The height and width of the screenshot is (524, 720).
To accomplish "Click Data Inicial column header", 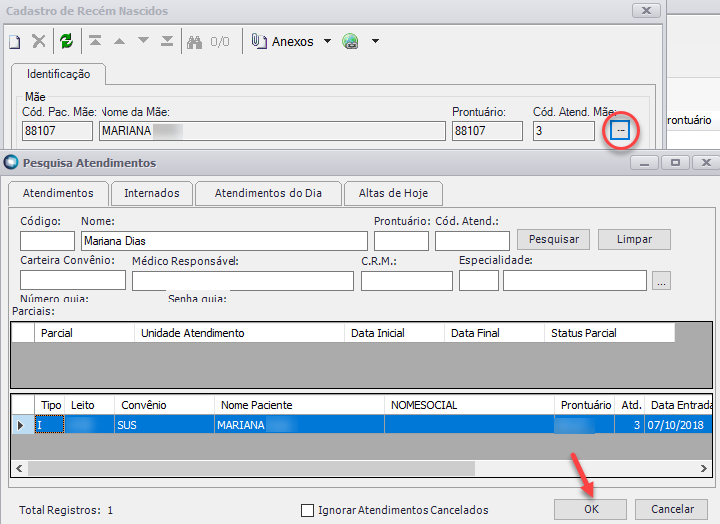I will coord(394,333).
